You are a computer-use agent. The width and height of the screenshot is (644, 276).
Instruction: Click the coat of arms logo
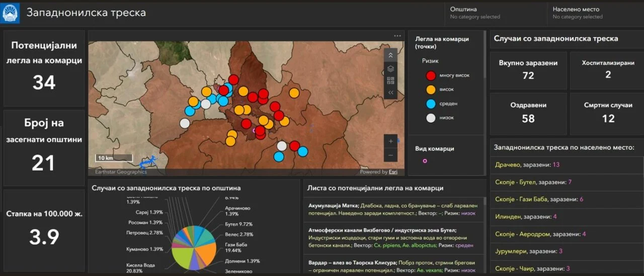(x=10, y=13)
